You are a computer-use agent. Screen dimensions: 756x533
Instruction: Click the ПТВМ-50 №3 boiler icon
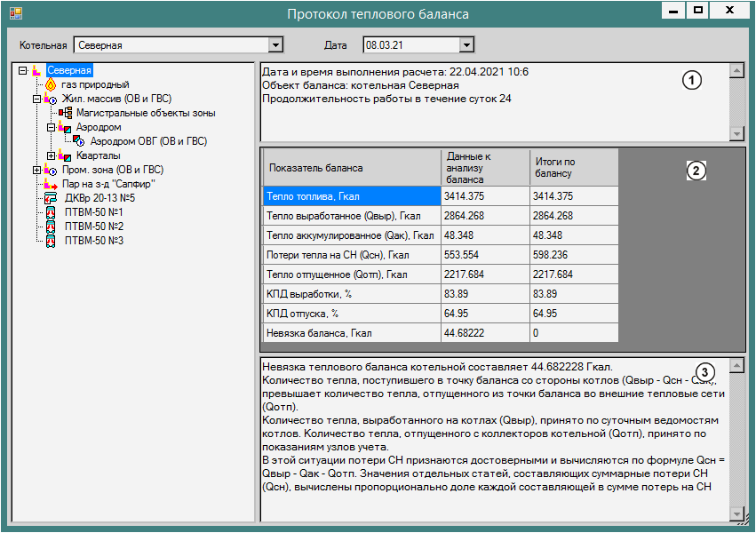[x=51, y=241]
